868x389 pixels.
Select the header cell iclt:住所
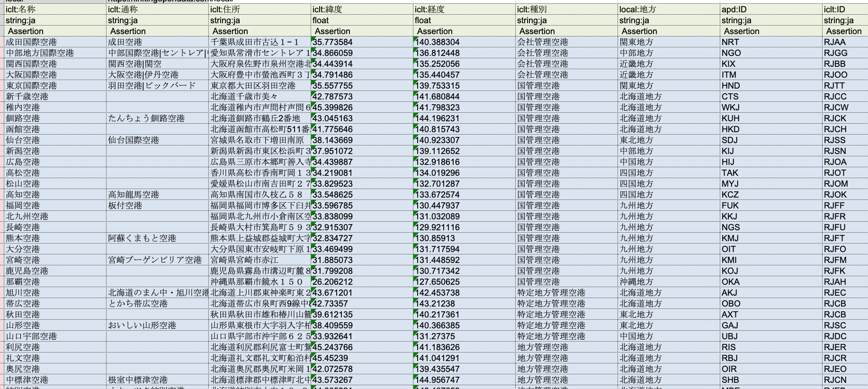point(260,9)
